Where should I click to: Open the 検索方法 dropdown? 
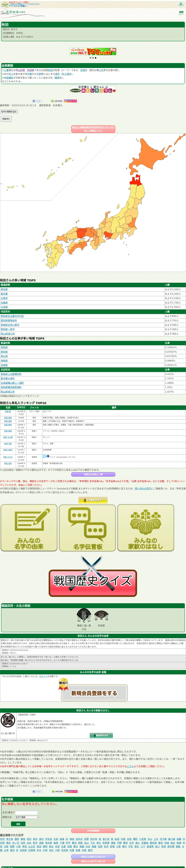click(27, 817)
